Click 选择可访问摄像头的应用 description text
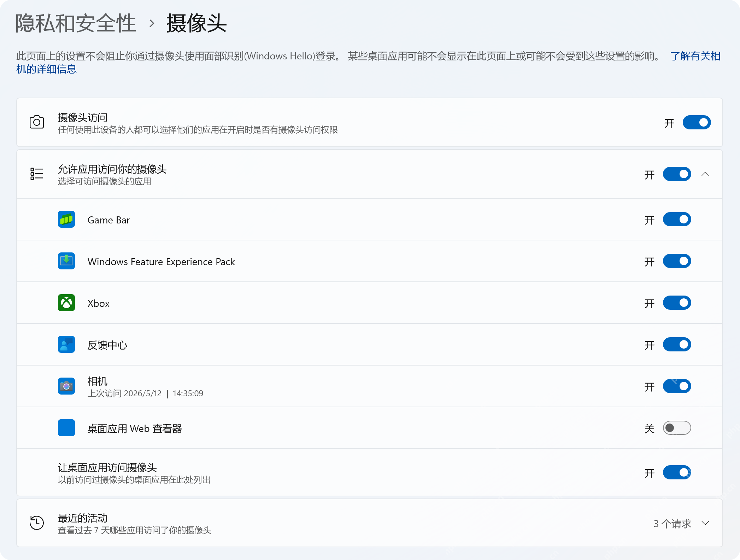740x560 pixels. click(105, 181)
